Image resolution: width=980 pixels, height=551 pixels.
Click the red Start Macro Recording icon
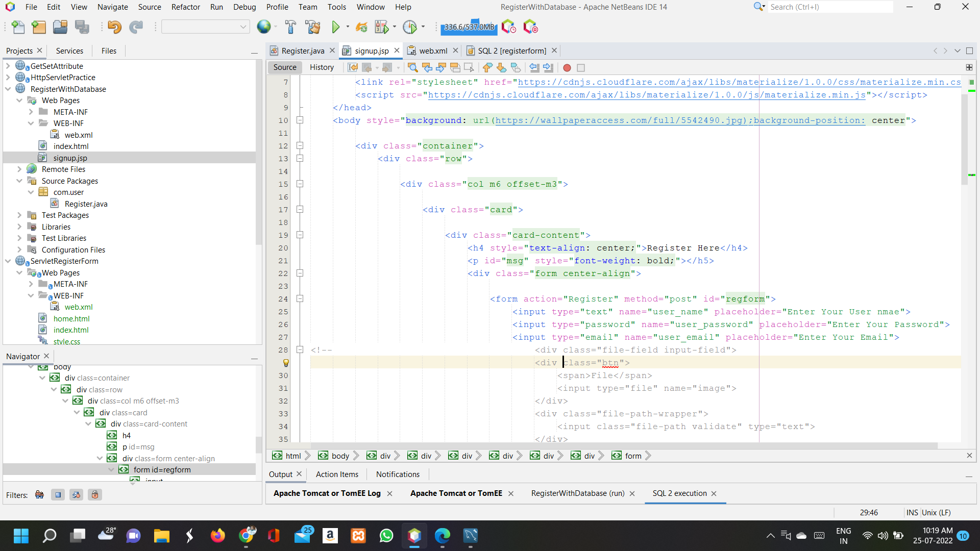click(567, 67)
